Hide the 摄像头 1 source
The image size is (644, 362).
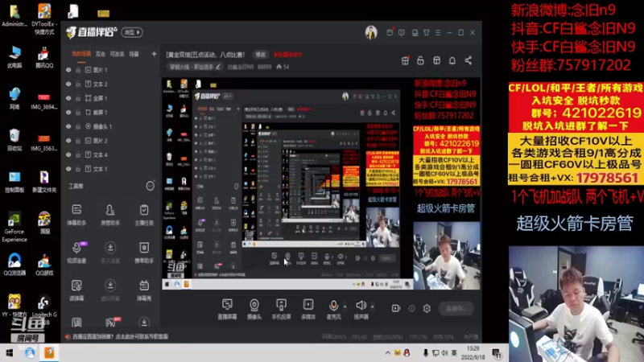click(68, 126)
